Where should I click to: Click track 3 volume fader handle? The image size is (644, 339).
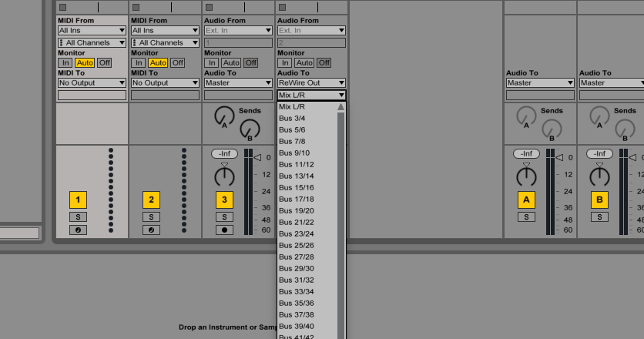257,157
